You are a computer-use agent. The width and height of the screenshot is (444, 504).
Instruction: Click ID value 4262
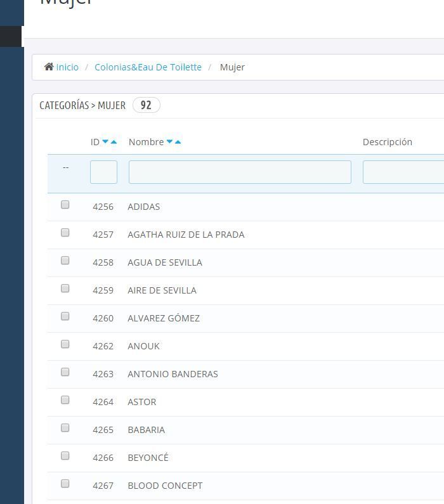tap(103, 346)
